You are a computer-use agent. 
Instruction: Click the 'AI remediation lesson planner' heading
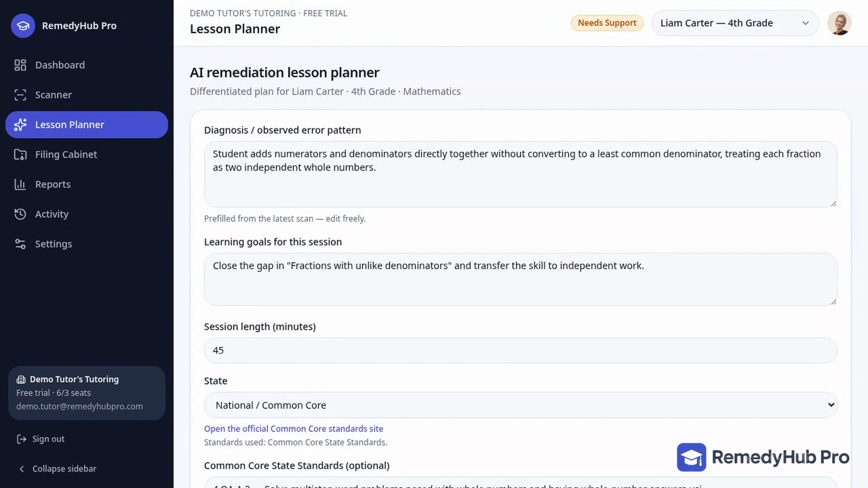coord(284,73)
